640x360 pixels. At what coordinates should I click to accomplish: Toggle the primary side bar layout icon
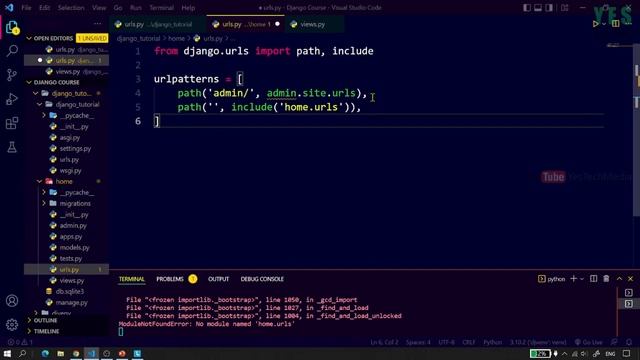tap(527, 8)
